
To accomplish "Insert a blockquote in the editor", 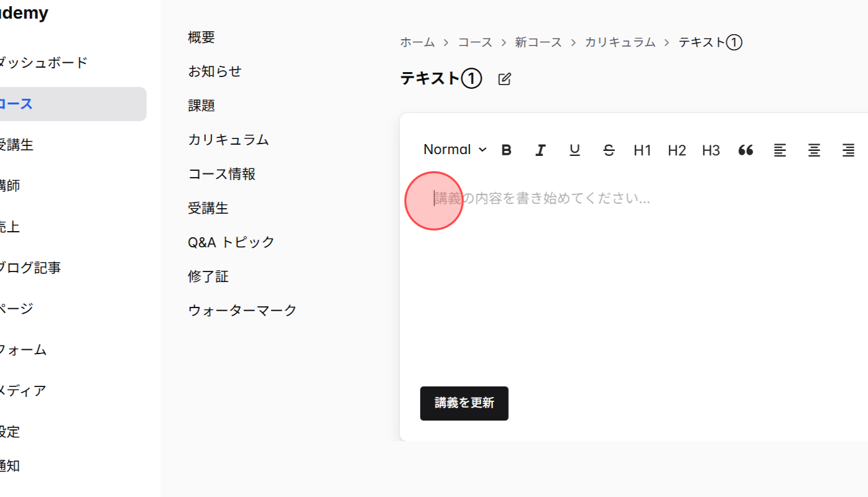I will (746, 150).
